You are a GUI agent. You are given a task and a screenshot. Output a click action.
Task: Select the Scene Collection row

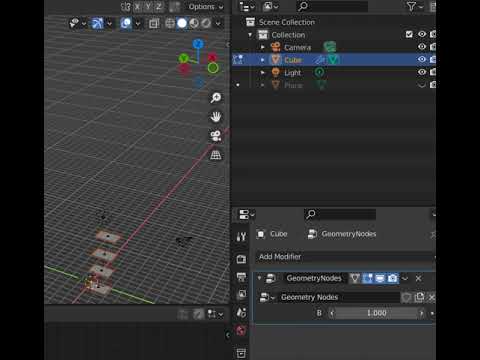287,22
